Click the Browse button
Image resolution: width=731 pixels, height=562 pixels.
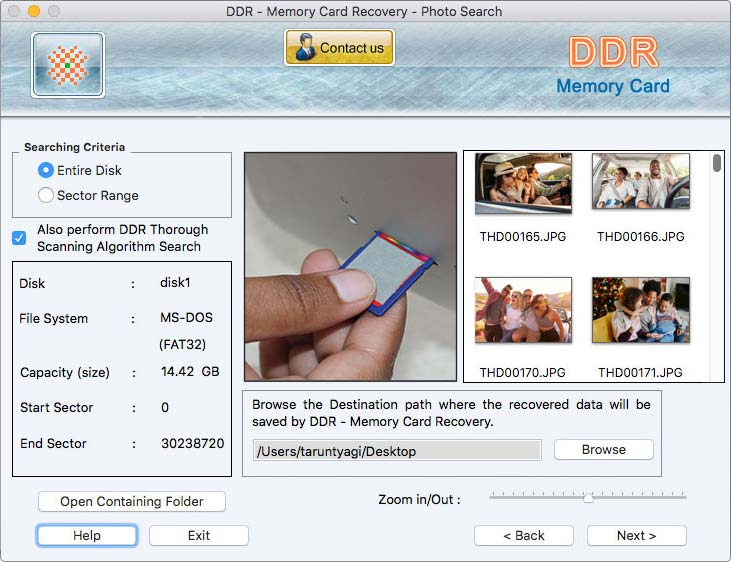[604, 450]
